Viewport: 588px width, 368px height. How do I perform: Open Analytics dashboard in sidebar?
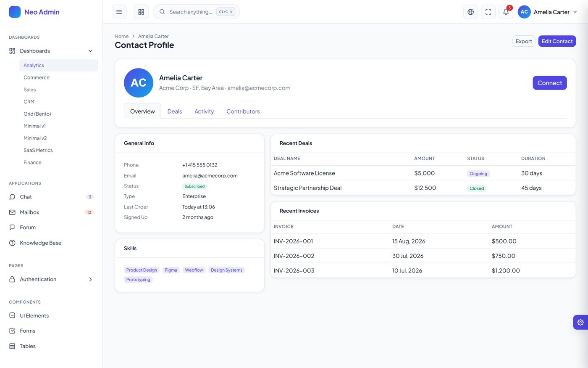point(58,65)
